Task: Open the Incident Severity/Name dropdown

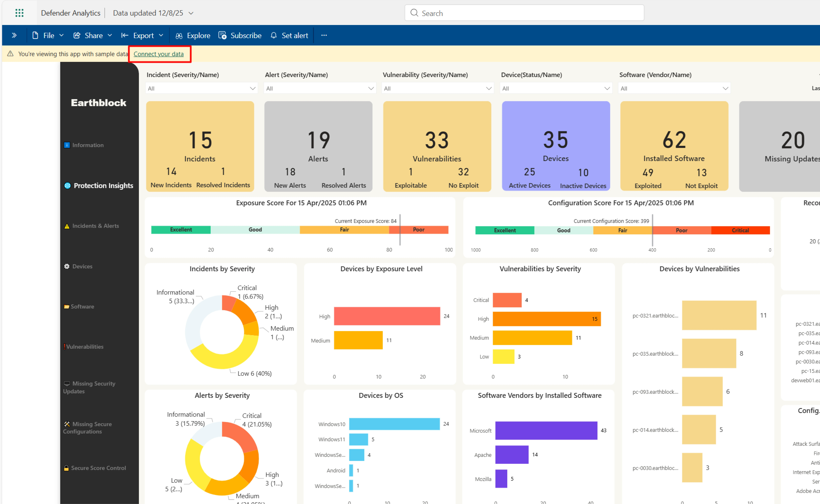Action: [x=201, y=88]
